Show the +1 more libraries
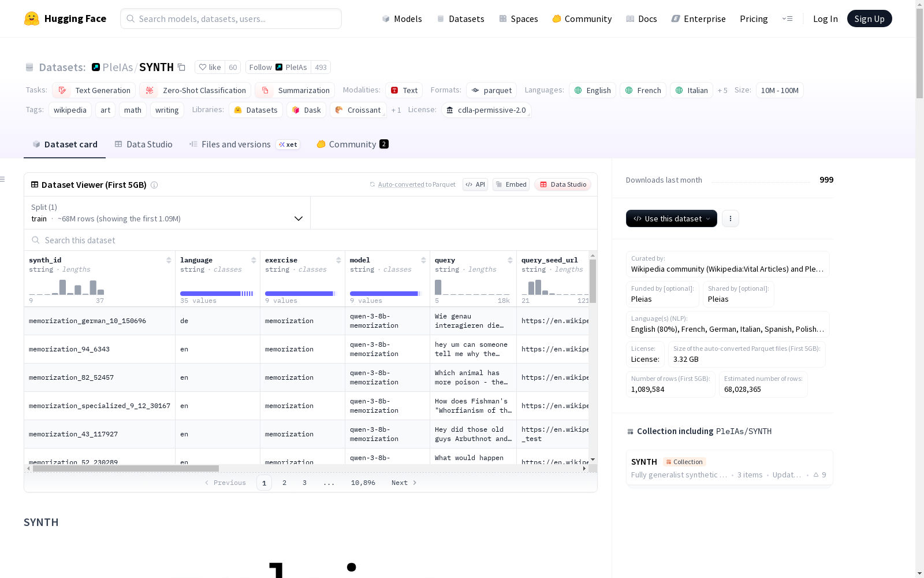Screen dimensions: 924x578 [396, 110]
